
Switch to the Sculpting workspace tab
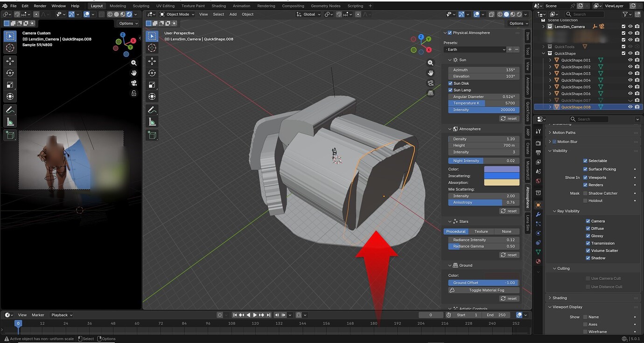point(141,6)
